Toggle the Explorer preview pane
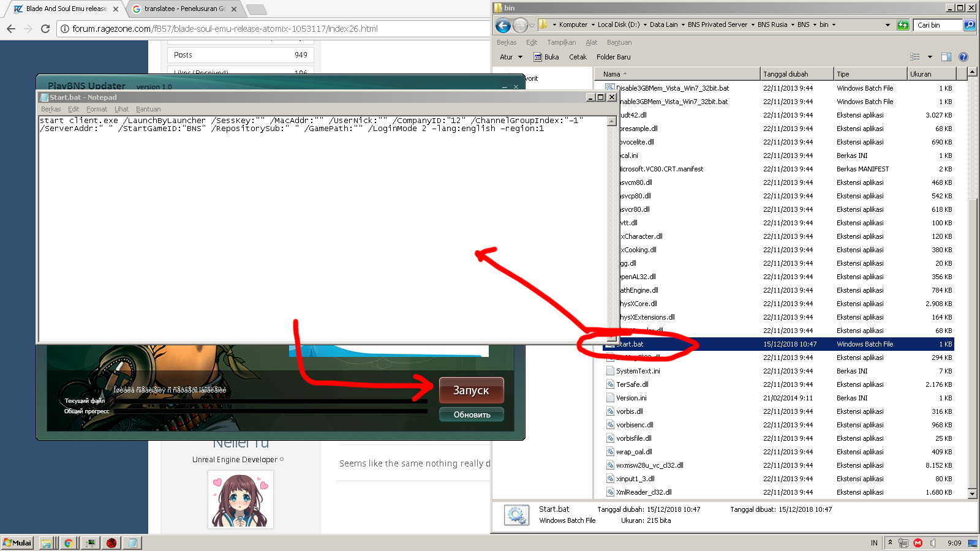Viewport: 980px width, 551px height. click(946, 57)
